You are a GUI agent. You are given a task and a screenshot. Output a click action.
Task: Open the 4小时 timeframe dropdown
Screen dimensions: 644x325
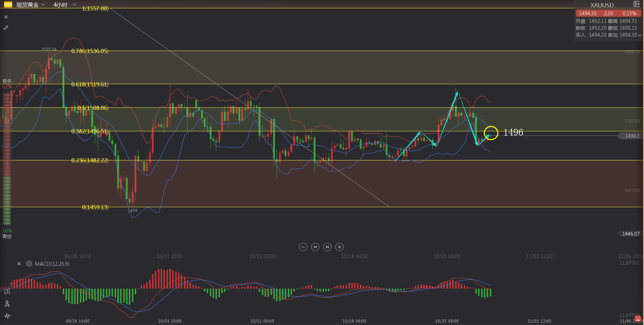pos(64,5)
